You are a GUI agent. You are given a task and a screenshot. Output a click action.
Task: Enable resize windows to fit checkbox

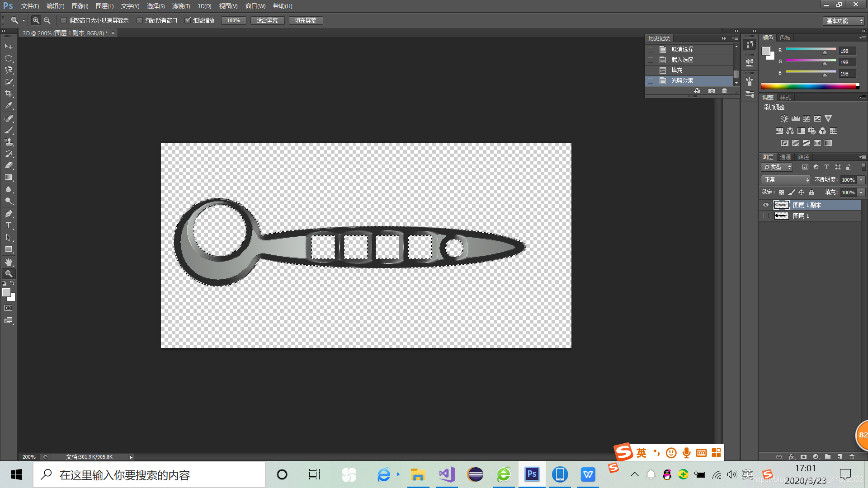[x=64, y=20]
